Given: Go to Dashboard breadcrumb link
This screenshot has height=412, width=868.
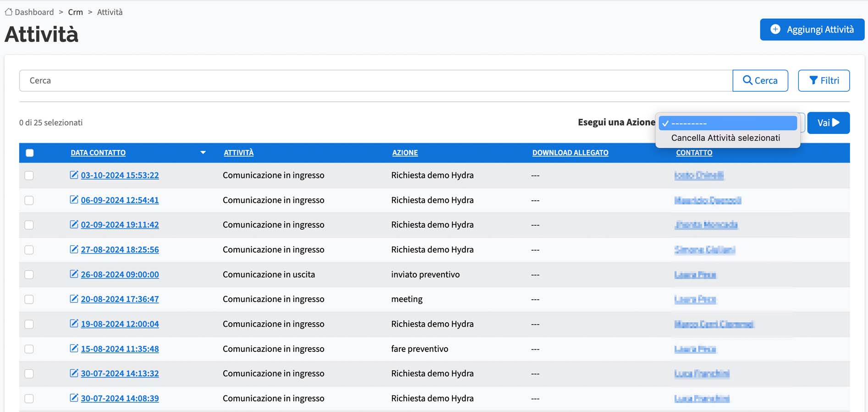Looking at the screenshot, I should tap(34, 12).
